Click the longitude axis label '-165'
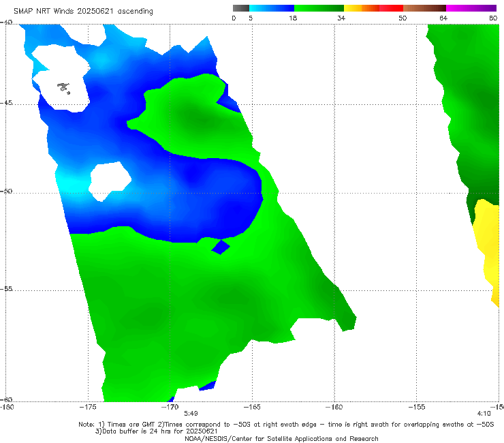This screenshot has height=443, width=504. pos(252,407)
